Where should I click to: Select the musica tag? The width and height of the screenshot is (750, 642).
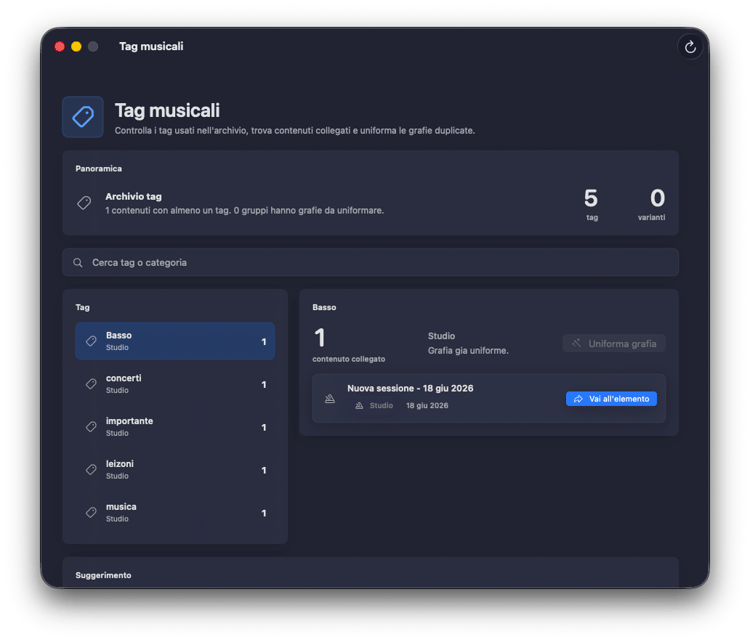point(175,513)
